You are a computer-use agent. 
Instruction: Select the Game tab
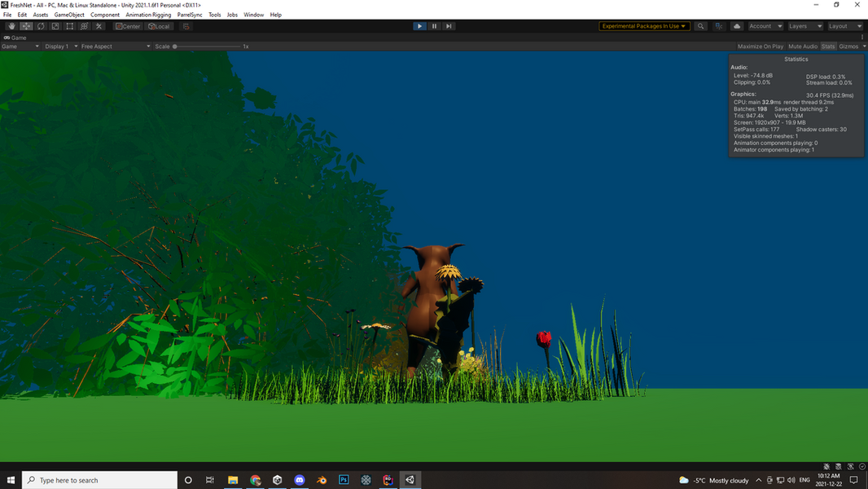(x=15, y=37)
